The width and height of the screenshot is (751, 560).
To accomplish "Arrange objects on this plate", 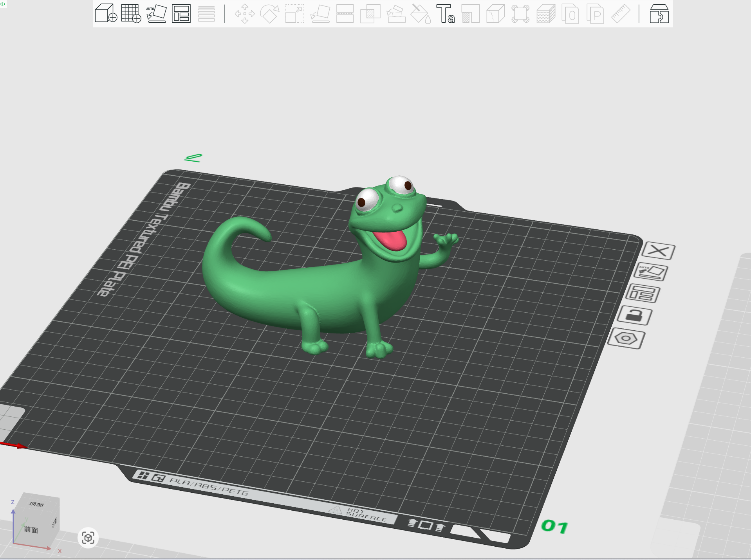I will click(x=643, y=294).
